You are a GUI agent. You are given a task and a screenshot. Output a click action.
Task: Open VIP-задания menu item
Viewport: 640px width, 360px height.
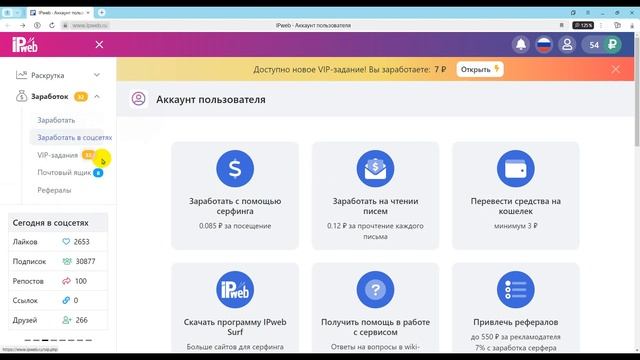(57, 155)
